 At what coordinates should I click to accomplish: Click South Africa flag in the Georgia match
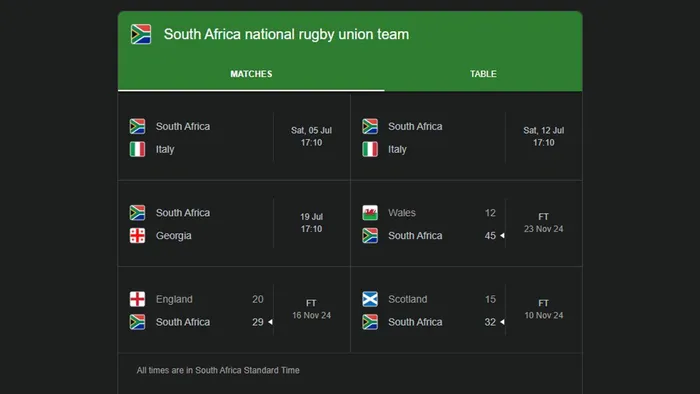coord(138,213)
